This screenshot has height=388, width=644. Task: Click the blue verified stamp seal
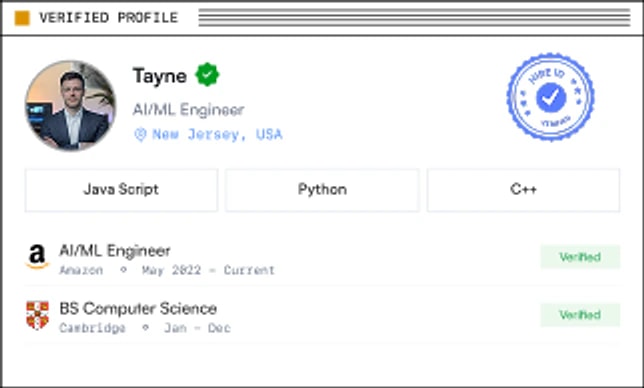550,97
